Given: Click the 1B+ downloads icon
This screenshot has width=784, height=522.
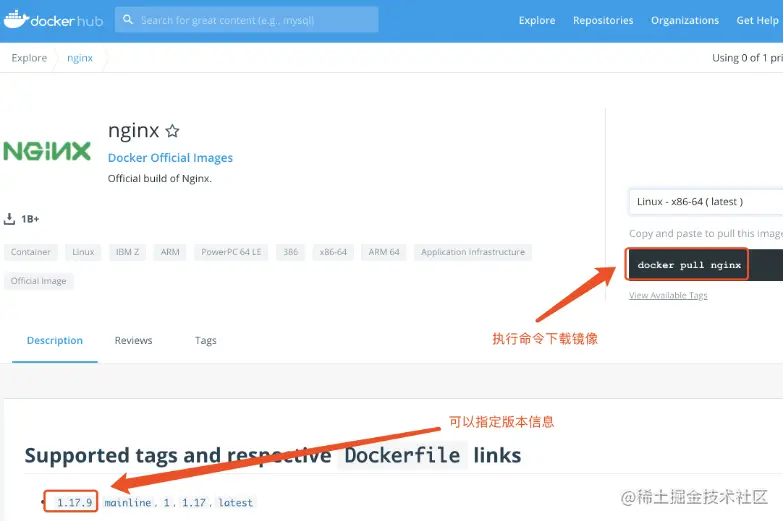Looking at the screenshot, I should pyautogui.click(x=10, y=219).
